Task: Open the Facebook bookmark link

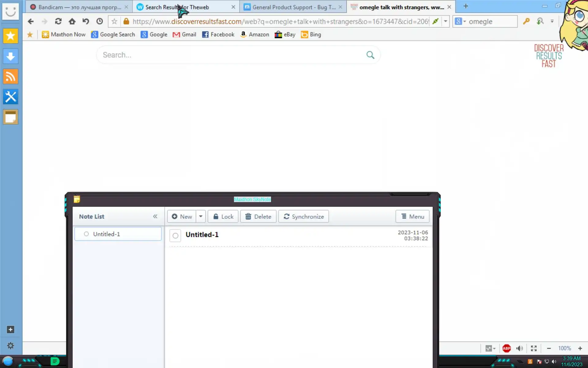Action: coord(218,34)
